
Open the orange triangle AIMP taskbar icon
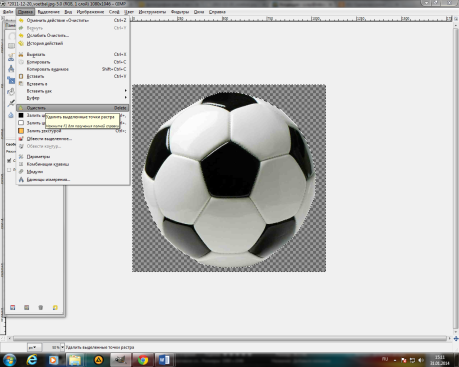98,360
